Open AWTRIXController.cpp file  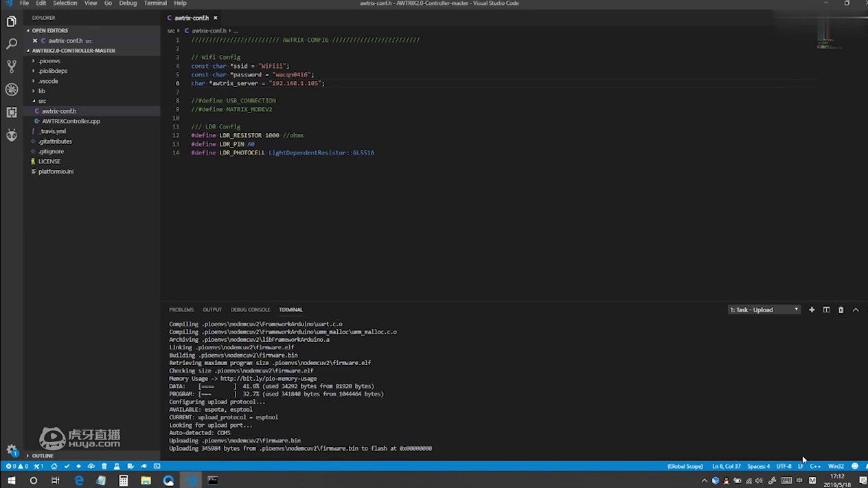pos(71,121)
